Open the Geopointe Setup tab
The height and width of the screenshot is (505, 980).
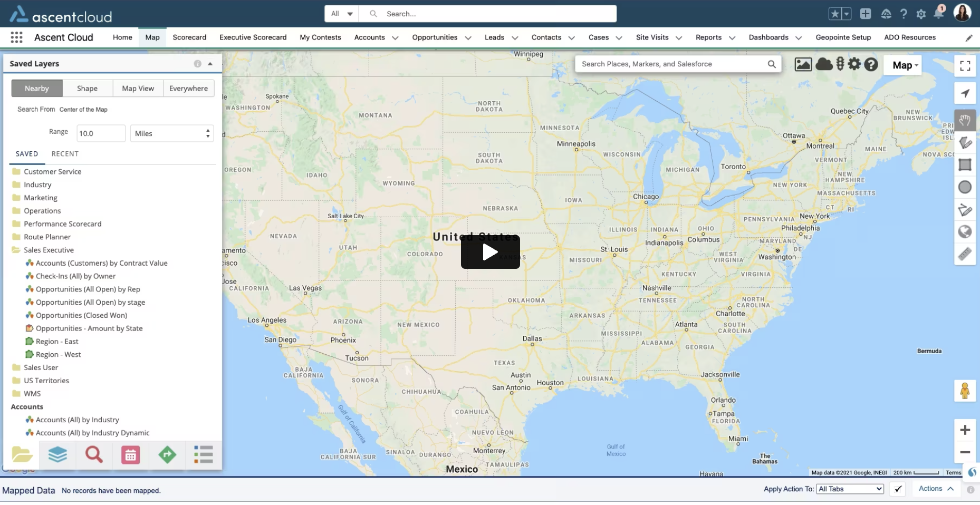[843, 37]
